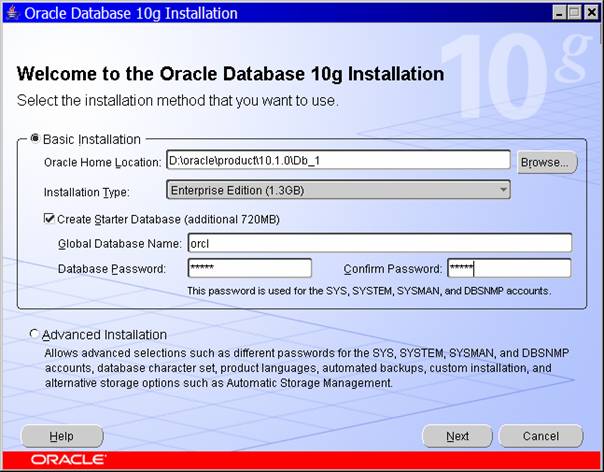Click into the Oracle Home Location field
Image resolution: width=604 pixels, height=472 pixels.
pyautogui.click(x=337, y=161)
